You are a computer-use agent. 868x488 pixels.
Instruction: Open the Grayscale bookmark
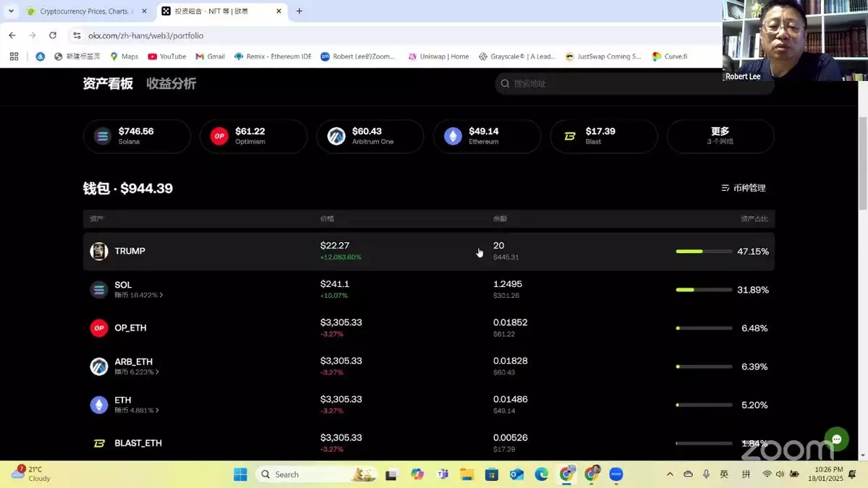click(517, 56)
